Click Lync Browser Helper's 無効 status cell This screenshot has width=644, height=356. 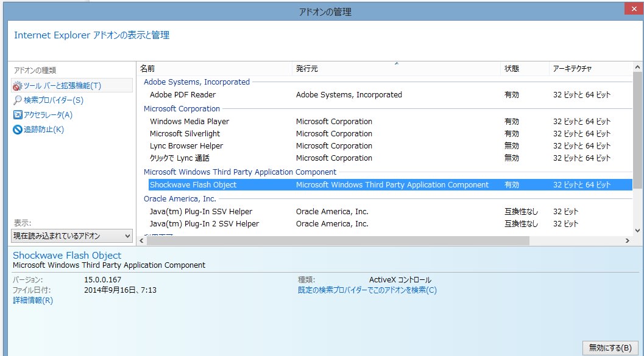[x=512, y=146]
